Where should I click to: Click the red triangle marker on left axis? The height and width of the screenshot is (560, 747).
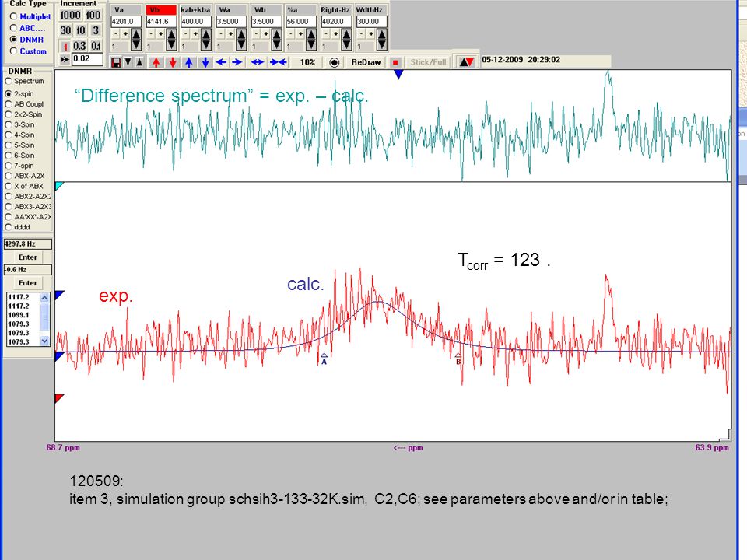point(60,398)
